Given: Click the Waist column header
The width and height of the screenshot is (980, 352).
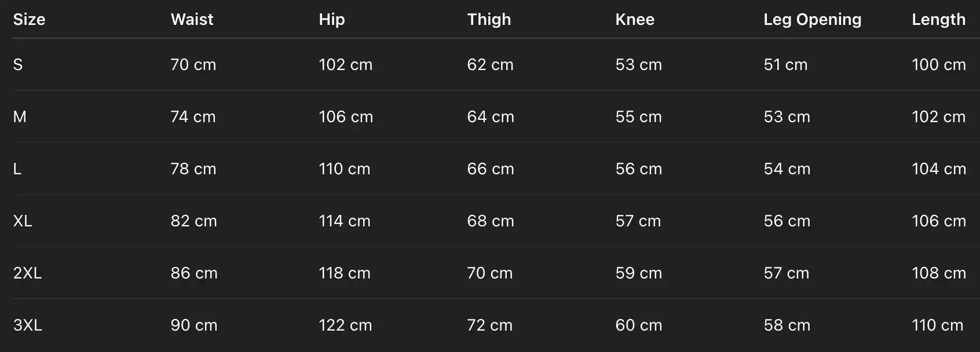Looking at the screenshot, I should click(192, 20).
